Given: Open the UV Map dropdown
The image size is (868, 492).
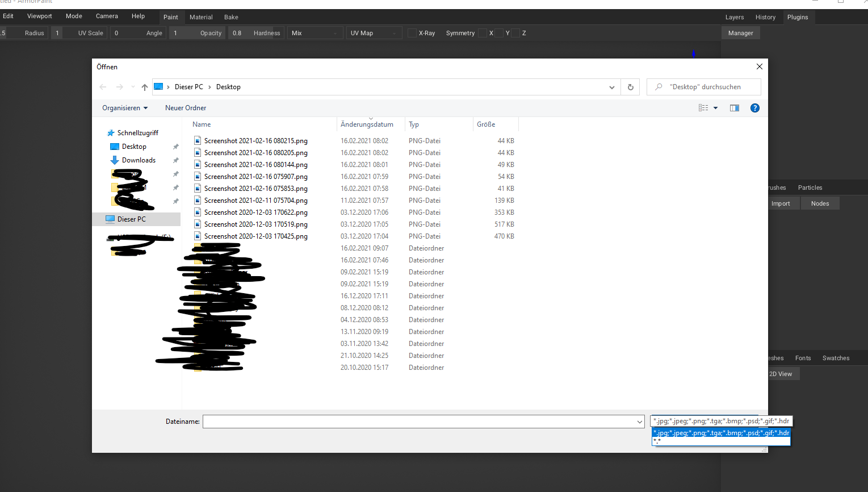Looking at the screenshot, I should (374, 32).
